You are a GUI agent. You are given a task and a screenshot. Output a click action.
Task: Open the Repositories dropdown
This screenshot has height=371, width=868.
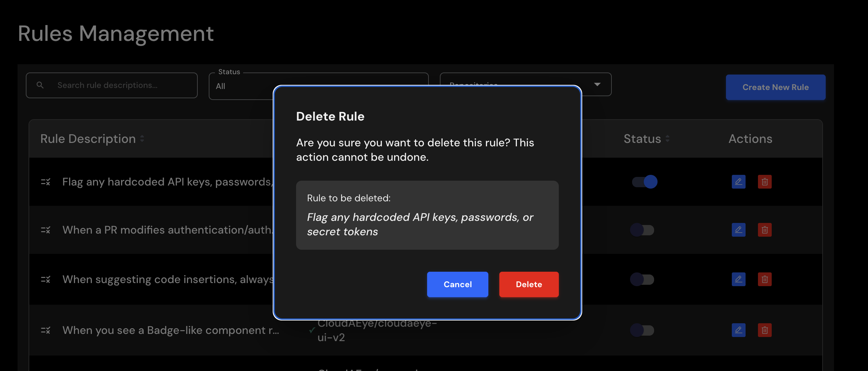click(x=499, y=85)
